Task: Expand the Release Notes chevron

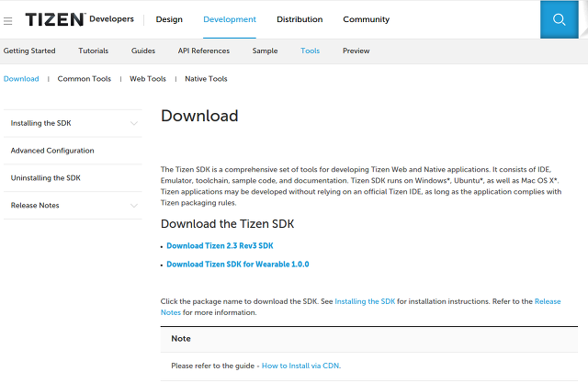Action: (x=134, y=206)
